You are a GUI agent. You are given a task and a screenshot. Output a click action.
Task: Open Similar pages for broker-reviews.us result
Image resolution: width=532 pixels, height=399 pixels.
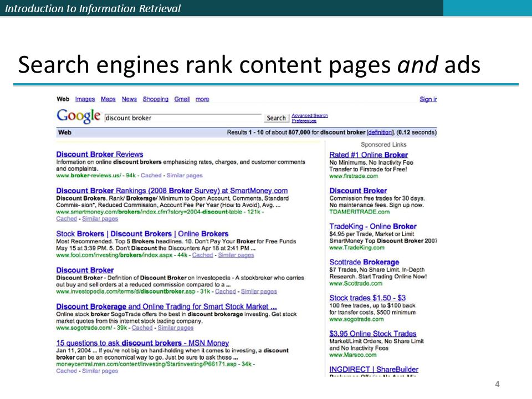184,176
